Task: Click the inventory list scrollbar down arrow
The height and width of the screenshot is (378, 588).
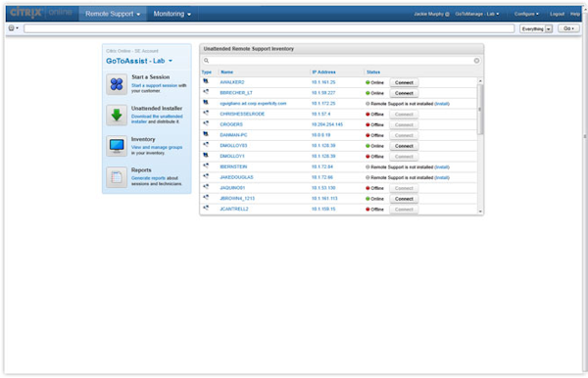Action: [x=480, y=212]
